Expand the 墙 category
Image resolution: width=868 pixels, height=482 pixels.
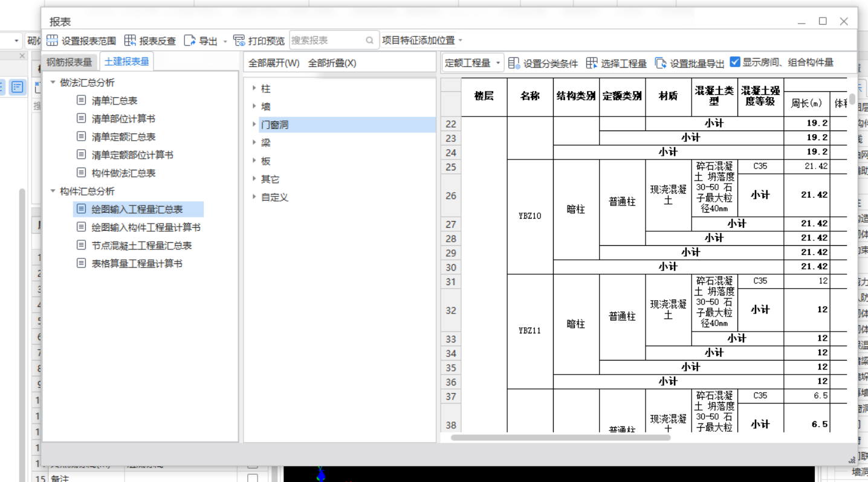pyautogui.click(x=254, y=106)
